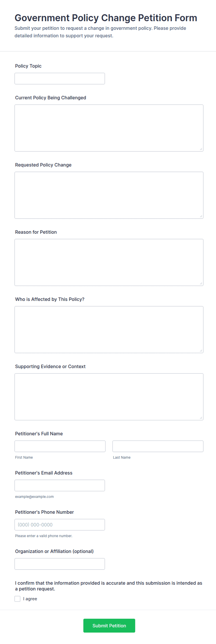The height and width of the screenshot is (644, 216).
Task: Click the Who is Affected textarea
Action: click(109, 330)
